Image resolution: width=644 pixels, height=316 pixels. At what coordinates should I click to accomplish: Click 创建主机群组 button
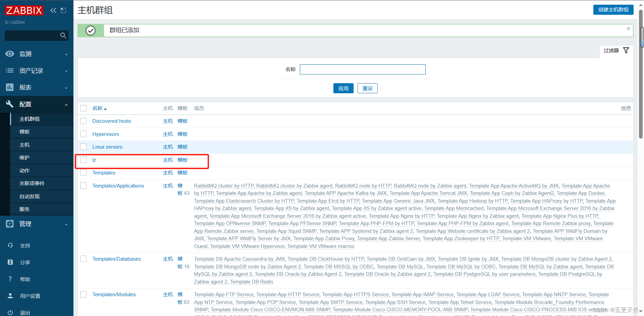[x=613, y=10]
